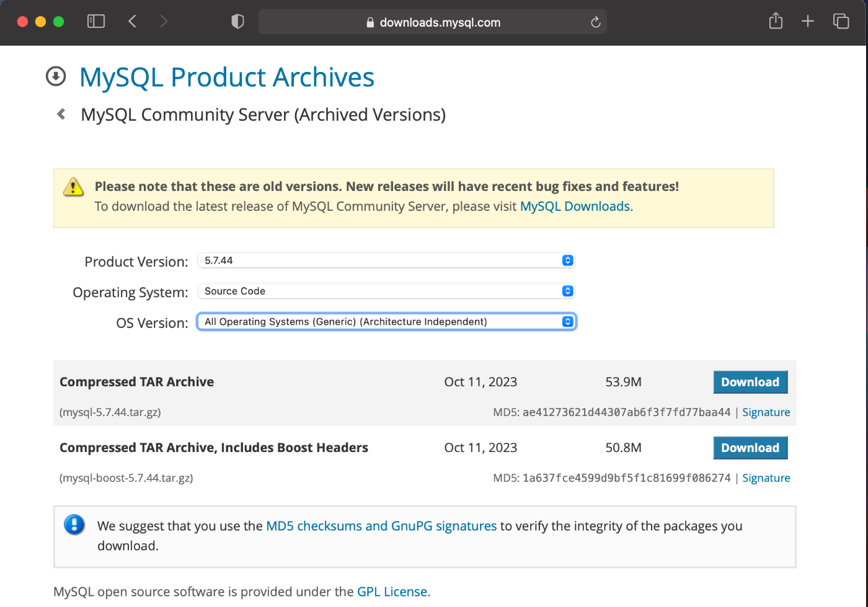
Task: Click the filename (mysql-boost-5.7.44.tar.gz)
Action: point(126,478)
